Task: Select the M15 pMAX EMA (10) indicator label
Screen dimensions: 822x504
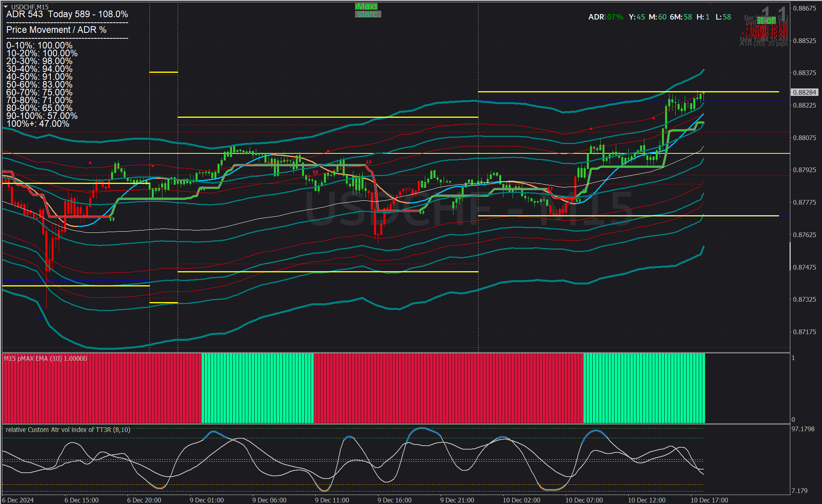Action: (x=45, y=358)
